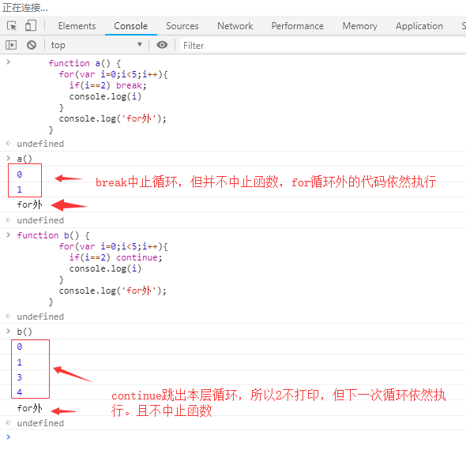
Task: Open the top context dropdown
Action: click(x=96, y=45)
